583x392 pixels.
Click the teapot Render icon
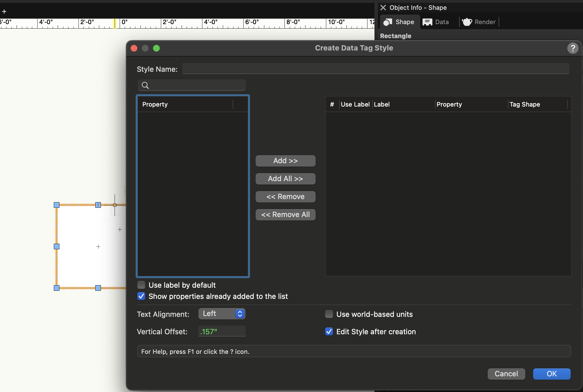click(467, 22)
